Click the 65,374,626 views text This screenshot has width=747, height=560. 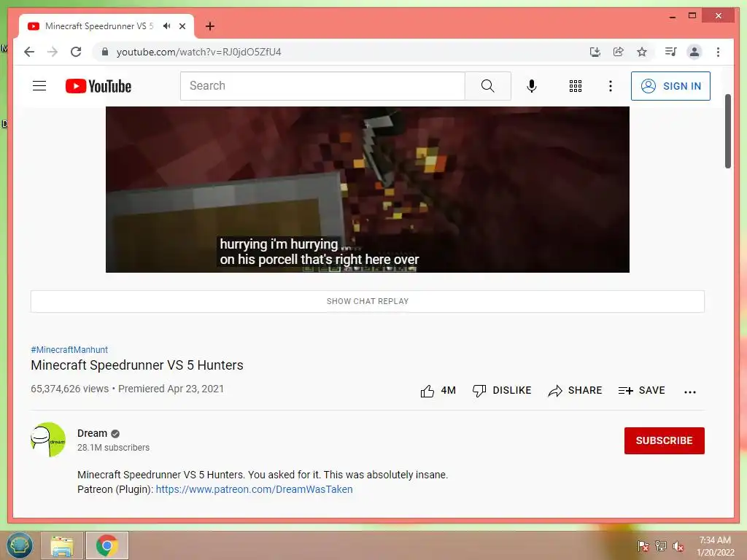[69, 389]
